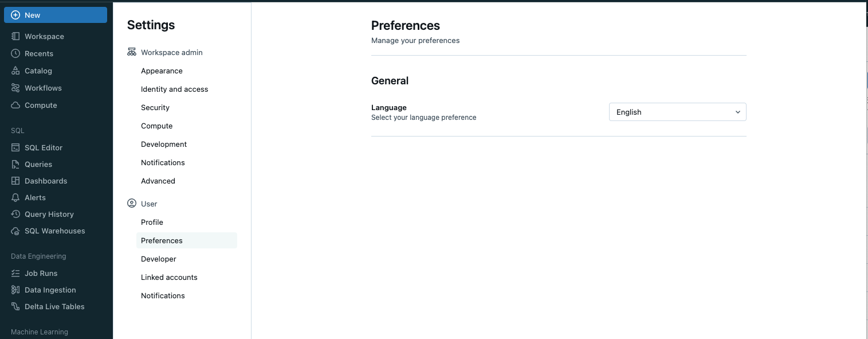
Task: Click the Workspace icon in sidebar
Action: tap(15, 36)
